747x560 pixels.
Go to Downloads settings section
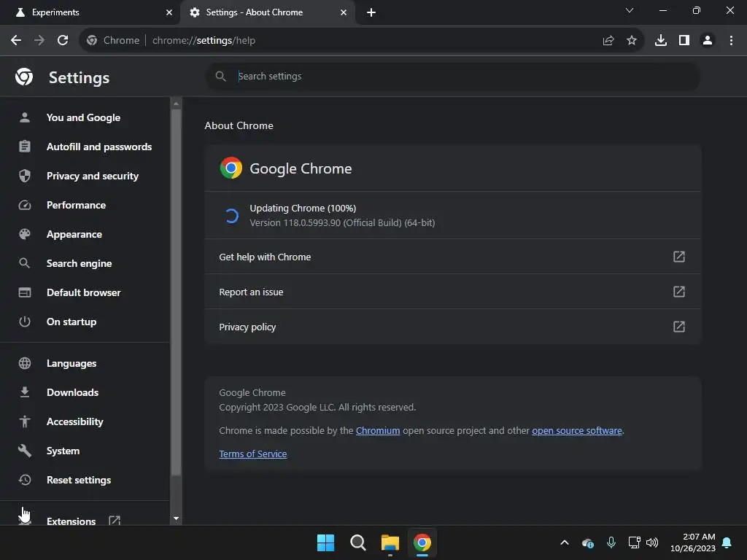click(x=83, y=392)
